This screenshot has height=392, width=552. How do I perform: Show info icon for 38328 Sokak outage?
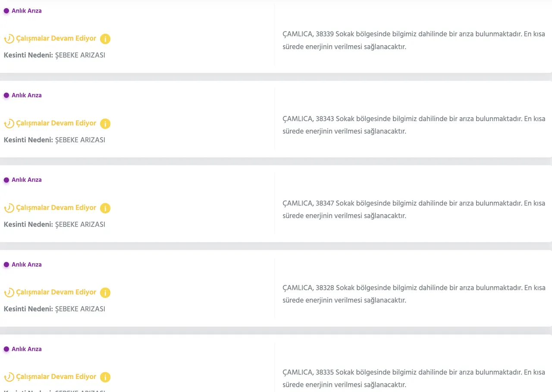pyautogui.click(x=105, y=293)
